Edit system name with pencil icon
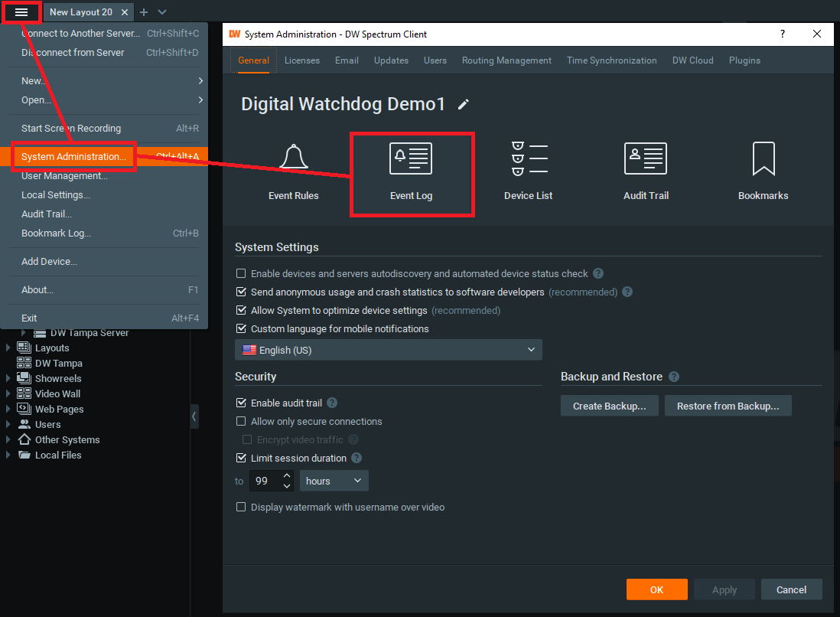This screenshot has width=840, height=617. pyautogui.click(x=464, y=105)
